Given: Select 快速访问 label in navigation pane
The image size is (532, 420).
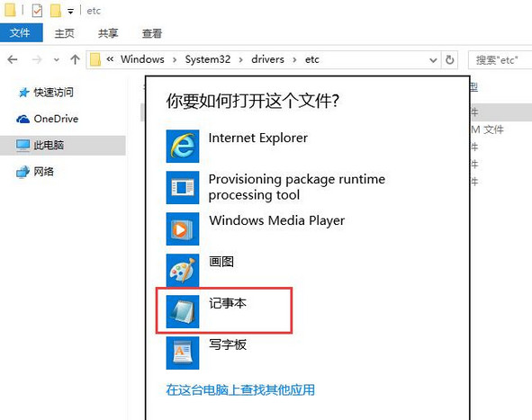Looking at the screenshot, I should pos(54,93).
